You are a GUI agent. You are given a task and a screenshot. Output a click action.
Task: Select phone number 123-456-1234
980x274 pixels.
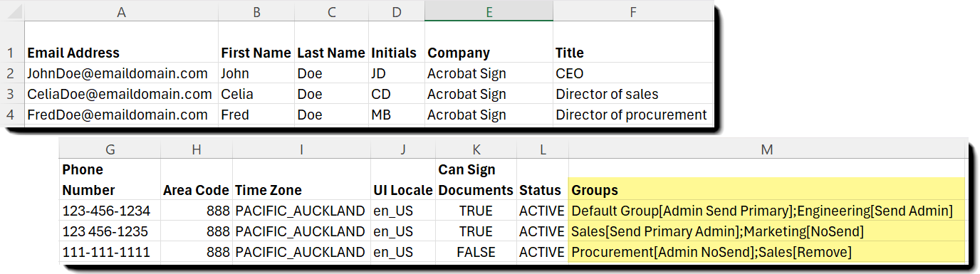point(110,211)
